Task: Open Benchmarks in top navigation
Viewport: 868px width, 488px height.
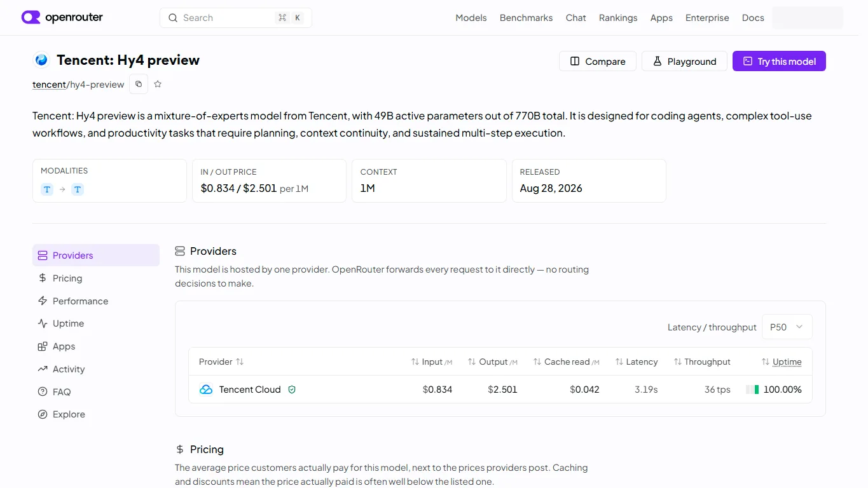Action: coord(527,18)
